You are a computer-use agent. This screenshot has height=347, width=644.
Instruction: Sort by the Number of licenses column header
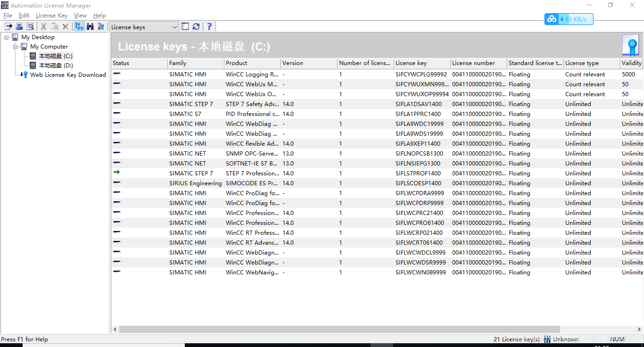point(365,63)
